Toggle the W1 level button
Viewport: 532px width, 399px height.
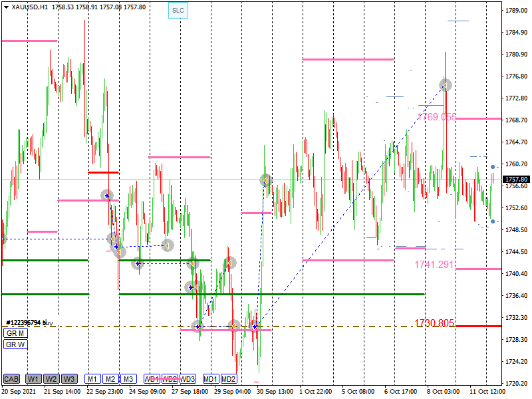tap(33, 378)
